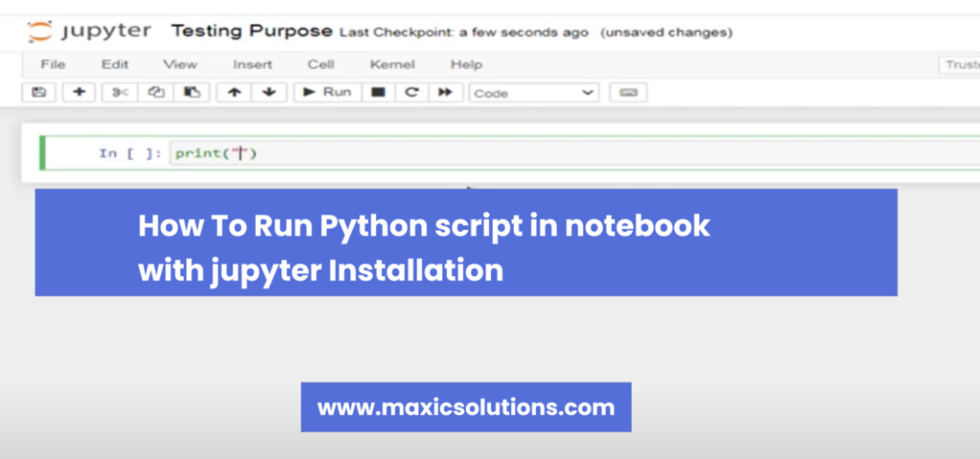Paste cells below icon
The width and height of the screenshot is (980, 459).
tap(191, 93)
